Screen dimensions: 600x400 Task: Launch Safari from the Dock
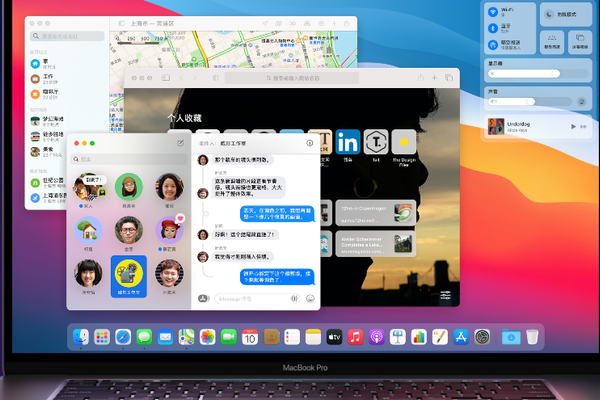click(123, 337)
